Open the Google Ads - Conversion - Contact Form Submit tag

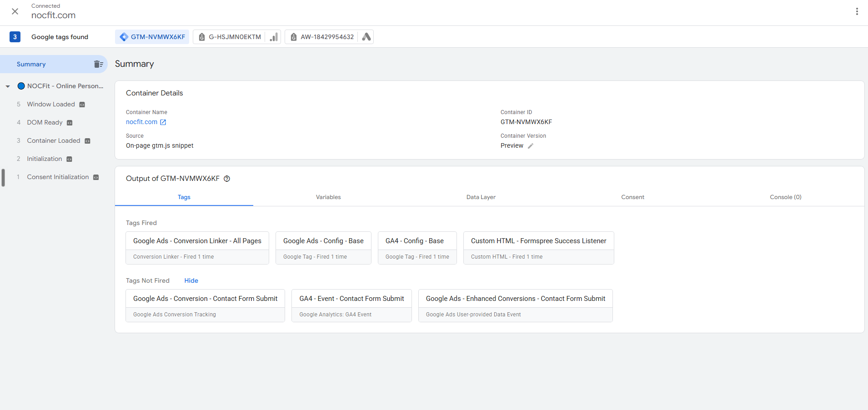(206, 305)
